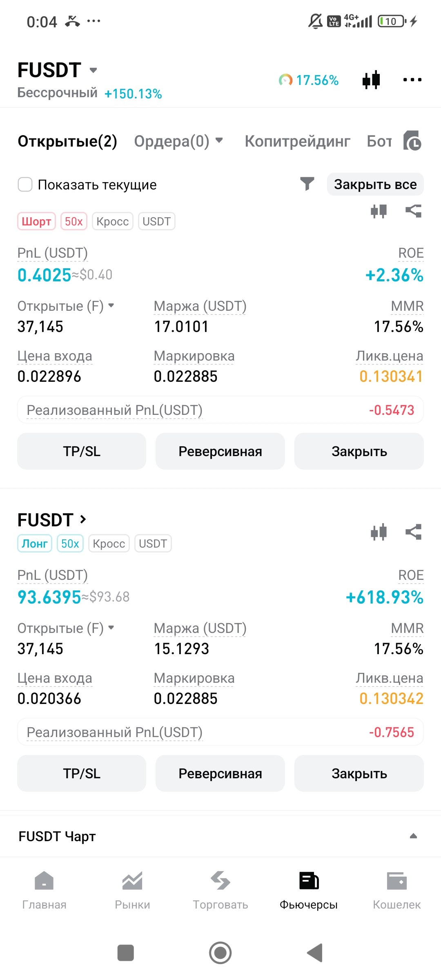Screen dimensions: 441x980
Task: Open the three-dots more menu in header
Action: 412,80
